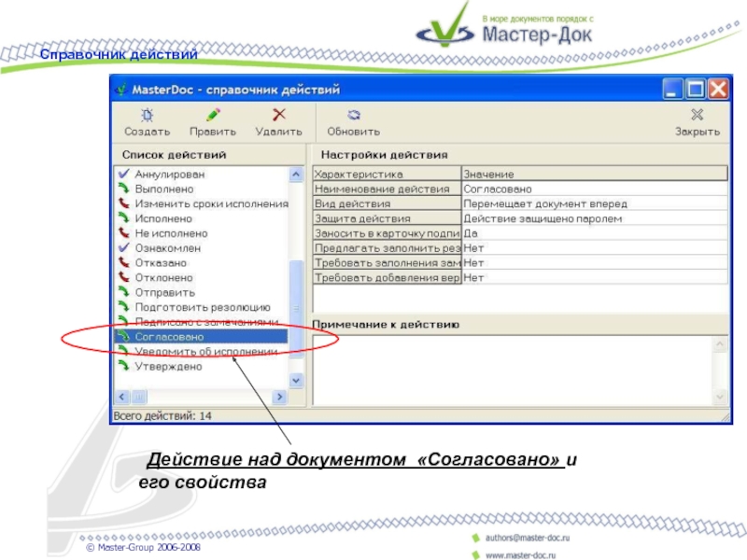The image size is (747, 560).
Task: Select the Исполнено action
Action: pyautogui.click(x=163, y=218)
